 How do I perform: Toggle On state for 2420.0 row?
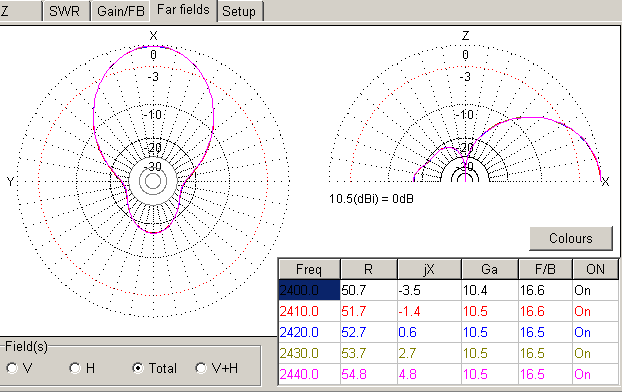tap(595, 332)
